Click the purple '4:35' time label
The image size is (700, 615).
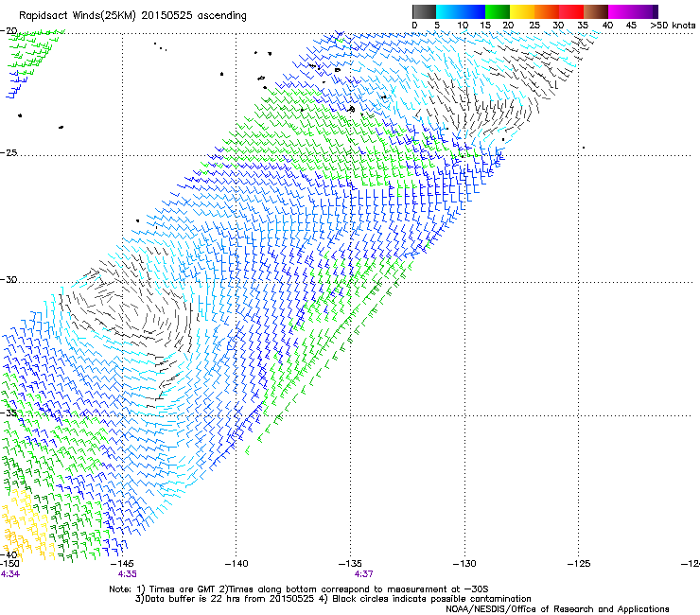tap(128, 574)
